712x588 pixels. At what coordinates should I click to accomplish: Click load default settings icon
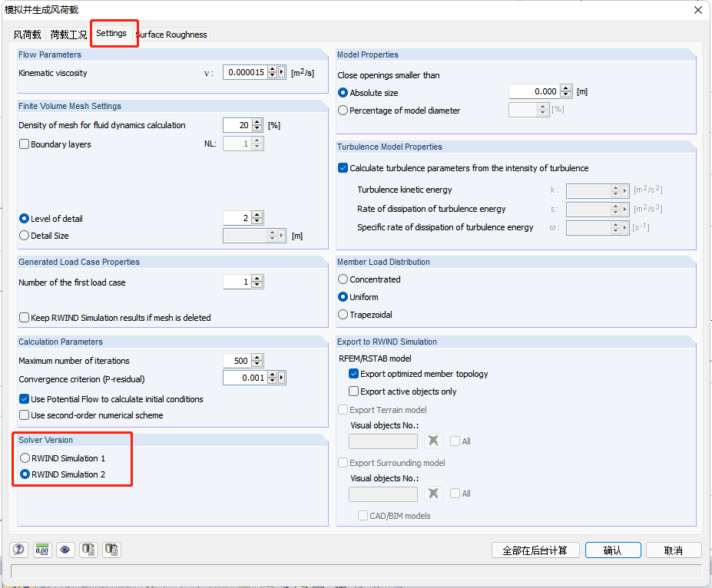pyautogui.click(x=88, y=550)
